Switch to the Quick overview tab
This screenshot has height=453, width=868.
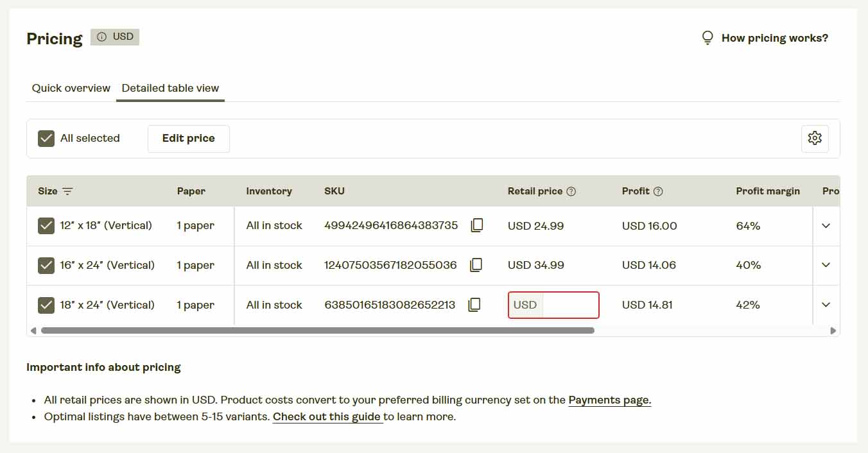click(71, 88)
